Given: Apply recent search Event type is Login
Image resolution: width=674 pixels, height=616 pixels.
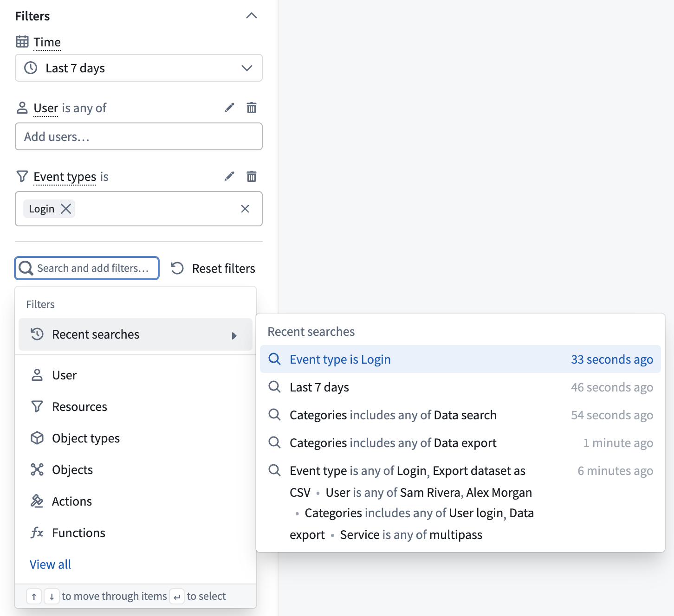Looking at the screenshot, I should (460, 359).
